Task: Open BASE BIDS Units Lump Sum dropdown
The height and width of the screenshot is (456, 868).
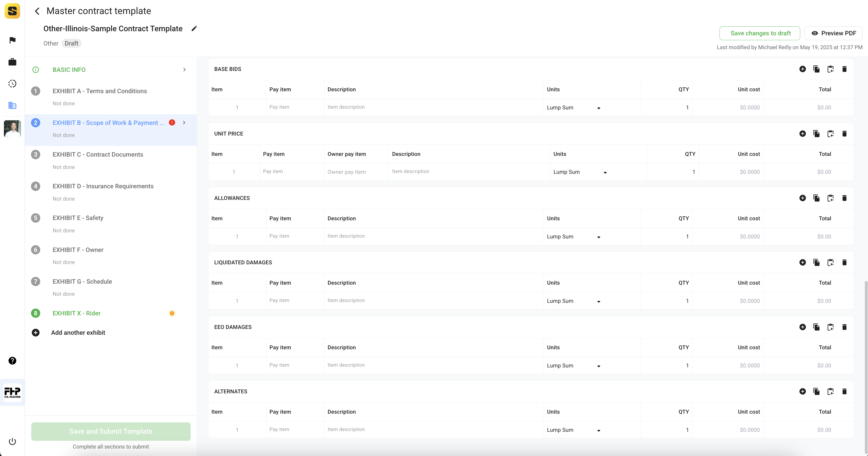Action: [x=573, y=108]
